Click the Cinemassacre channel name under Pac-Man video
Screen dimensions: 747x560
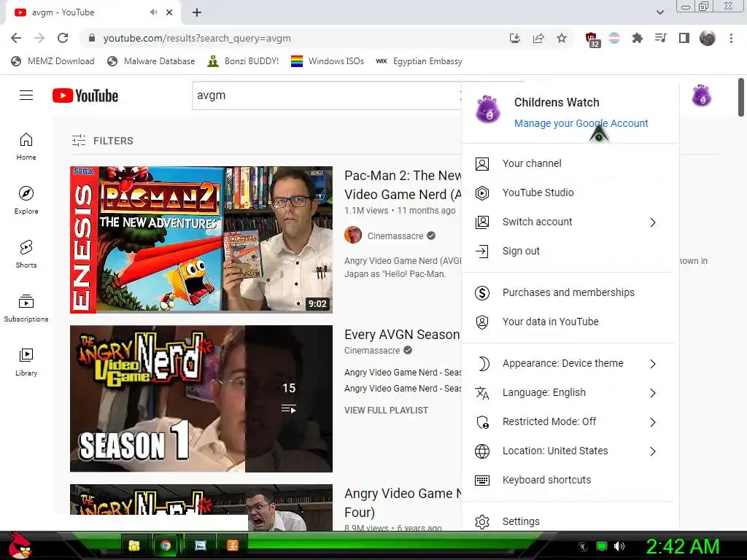[395, 236]
